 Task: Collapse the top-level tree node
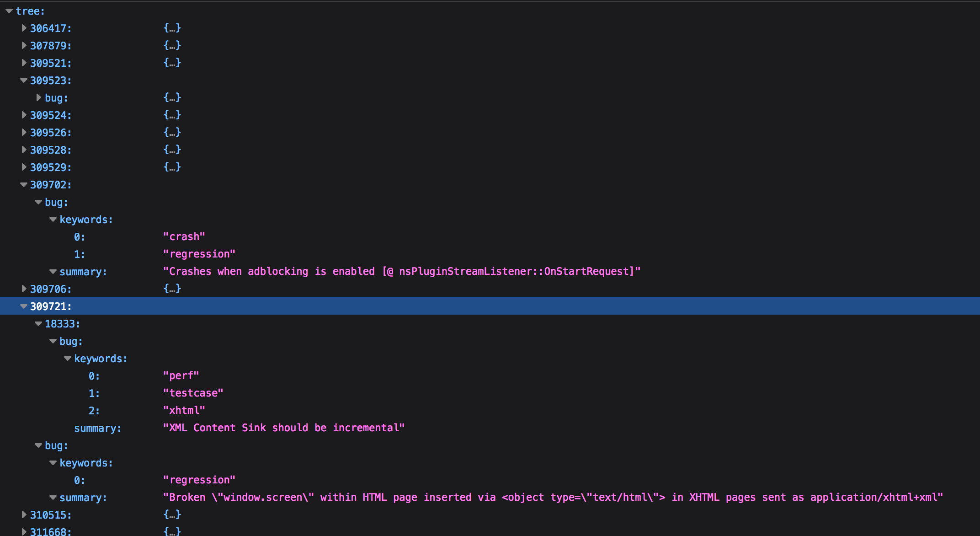click(x=8, y=11)
